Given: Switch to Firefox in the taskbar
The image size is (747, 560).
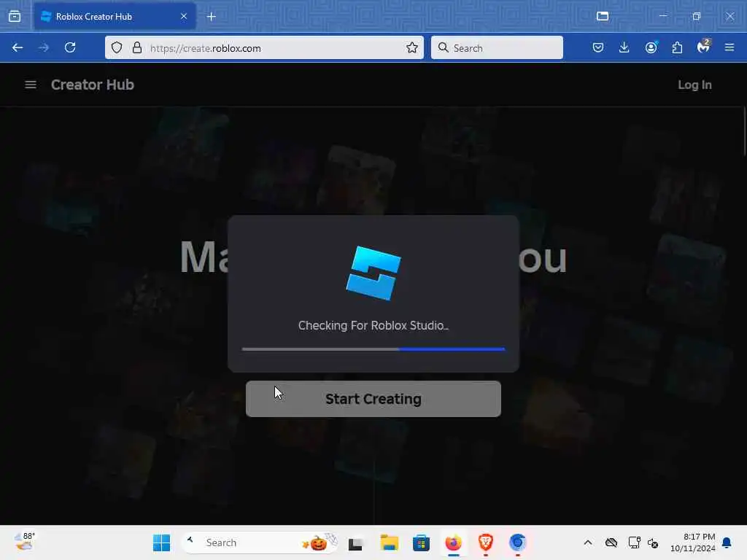Looking at the screenshot, I should [x=454, y=542].
